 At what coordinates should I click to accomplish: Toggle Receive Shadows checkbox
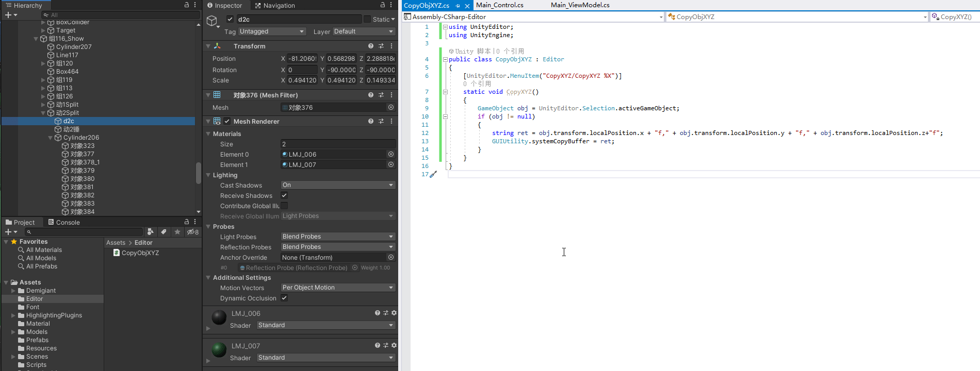[x=284, y=195]
